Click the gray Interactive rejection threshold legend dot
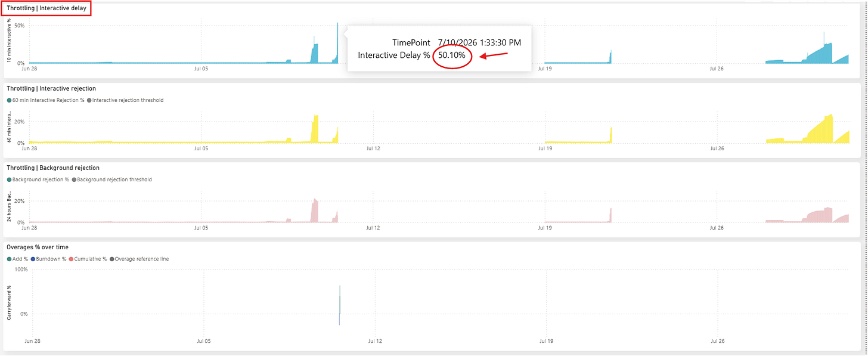The height and width of the screenshot is (356, 868). [x=89, y=100]
